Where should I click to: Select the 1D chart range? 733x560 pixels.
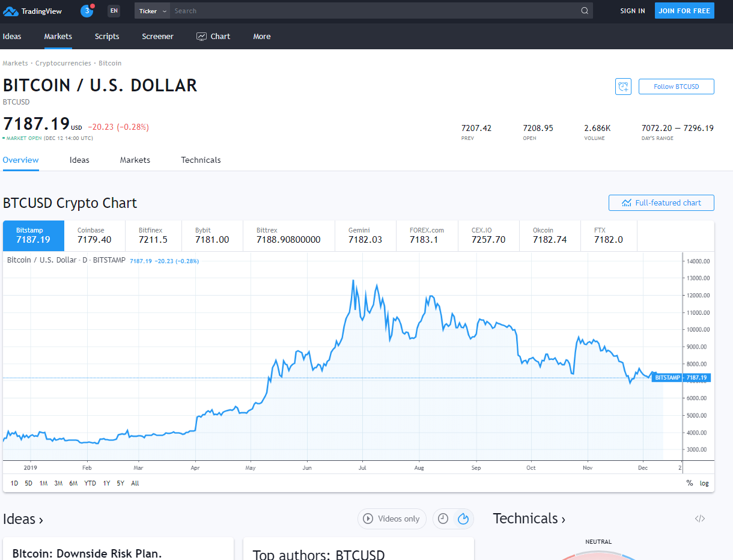[x=14, y=483]
